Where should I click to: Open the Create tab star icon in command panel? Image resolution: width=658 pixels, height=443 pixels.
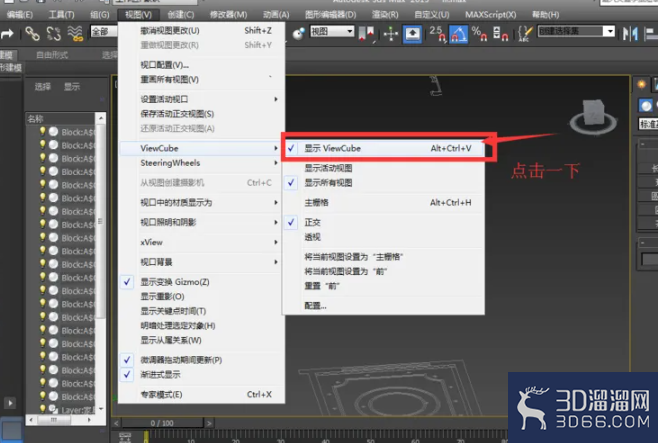[x=641, y=84]
